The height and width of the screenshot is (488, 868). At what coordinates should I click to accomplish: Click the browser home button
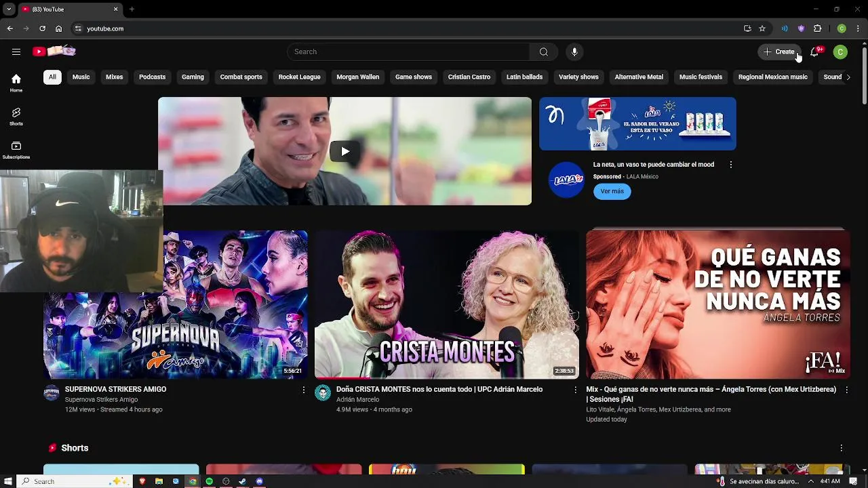[x=59, y=28]
